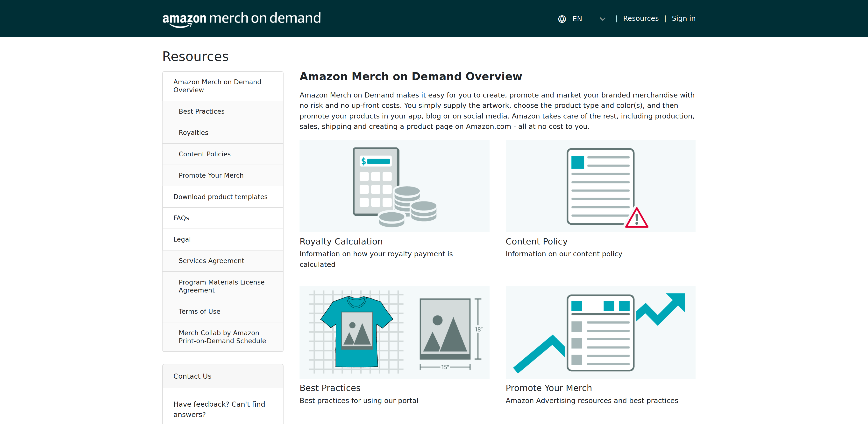Image resolution: width=868 pixels, height=424 pixels.
Task: Open Download product templates
Action: pos(220,197)
